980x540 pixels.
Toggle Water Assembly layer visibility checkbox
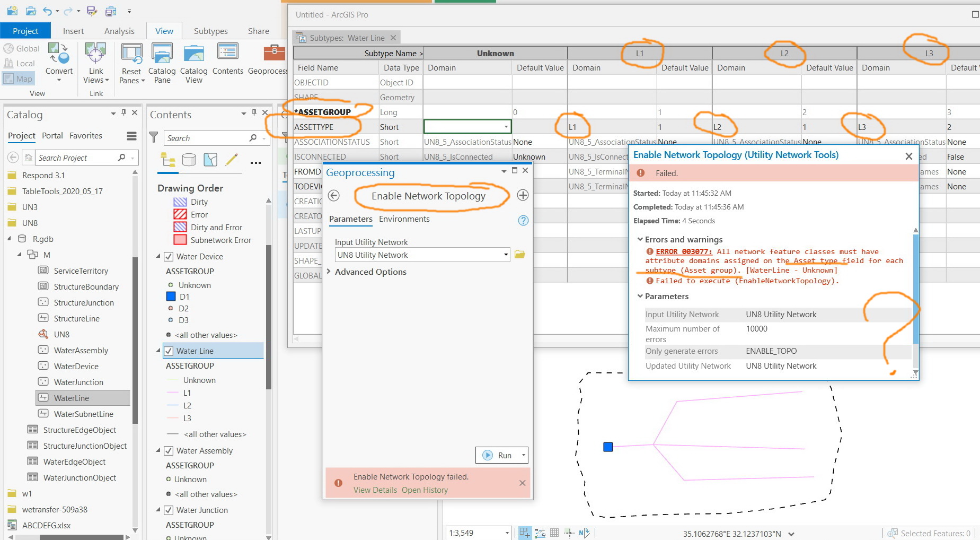coord(169,451)
